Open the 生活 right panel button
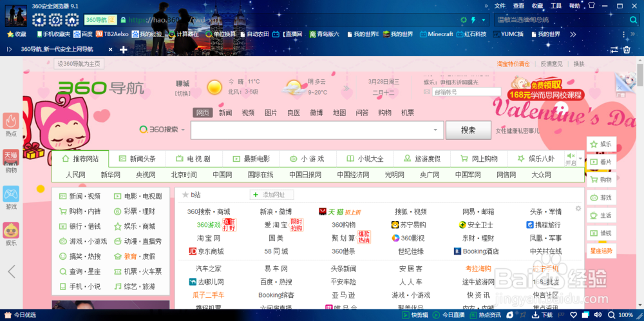 click(601, 215)
